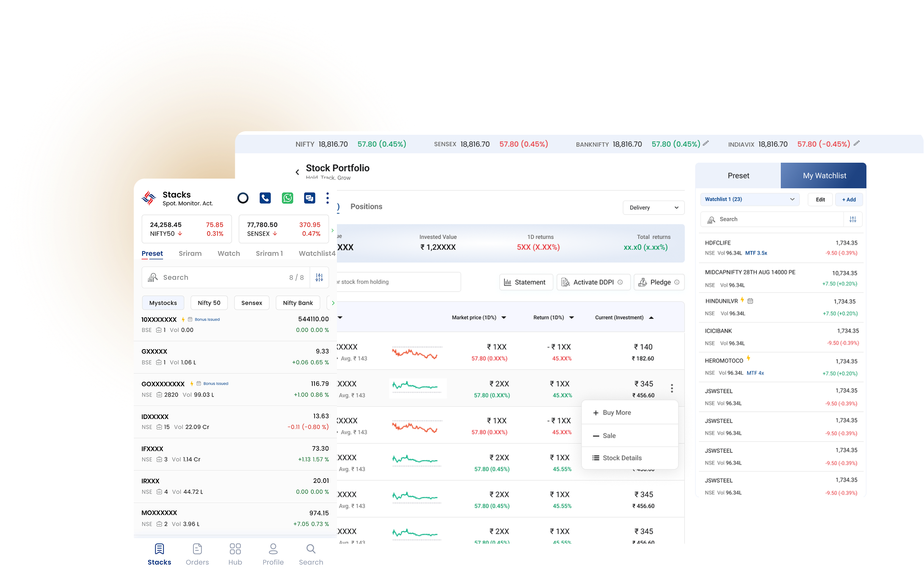This screenshot has width=924, height=568.
Task: Switch to Preset tab in right panel
Action: coord(738,176)
